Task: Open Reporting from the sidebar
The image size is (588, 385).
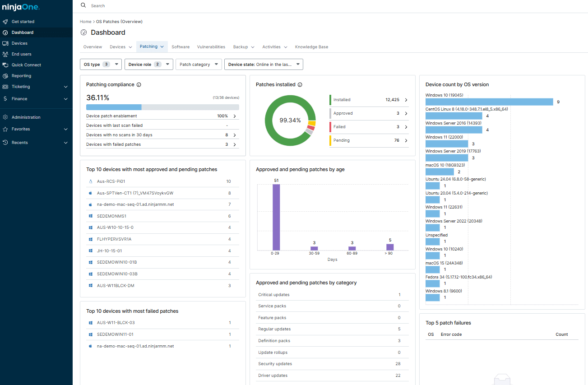Action: [x=22, y=75]
